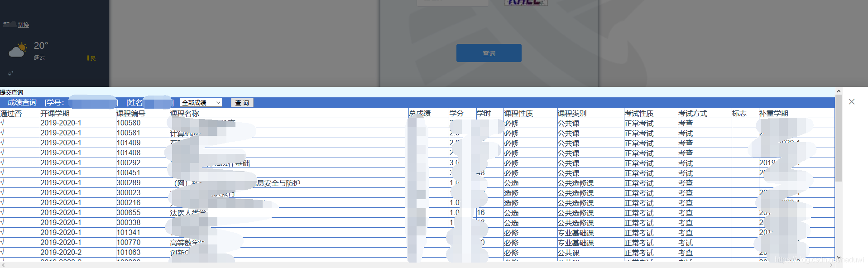The height and width of the screenshot is (268, 868).
Task: Click 考试 exam method in row 100581
Action: (x=686, y=134)
